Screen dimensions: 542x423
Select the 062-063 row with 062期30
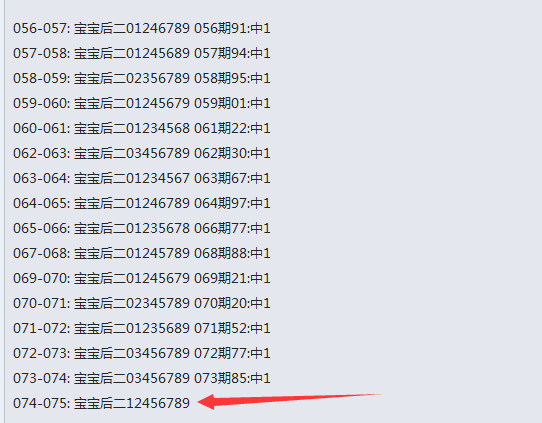pyautogui.click(x=142, y=153)
